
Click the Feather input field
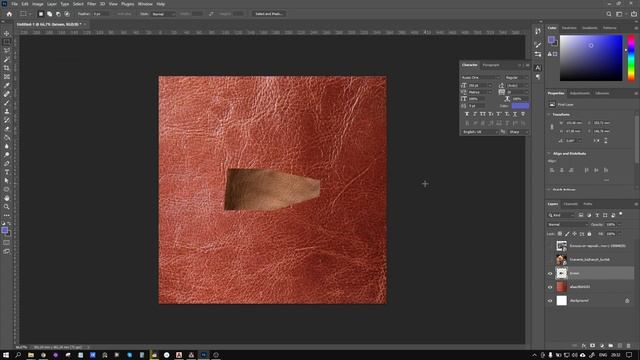pyautogui.click(x=101, y=14)
